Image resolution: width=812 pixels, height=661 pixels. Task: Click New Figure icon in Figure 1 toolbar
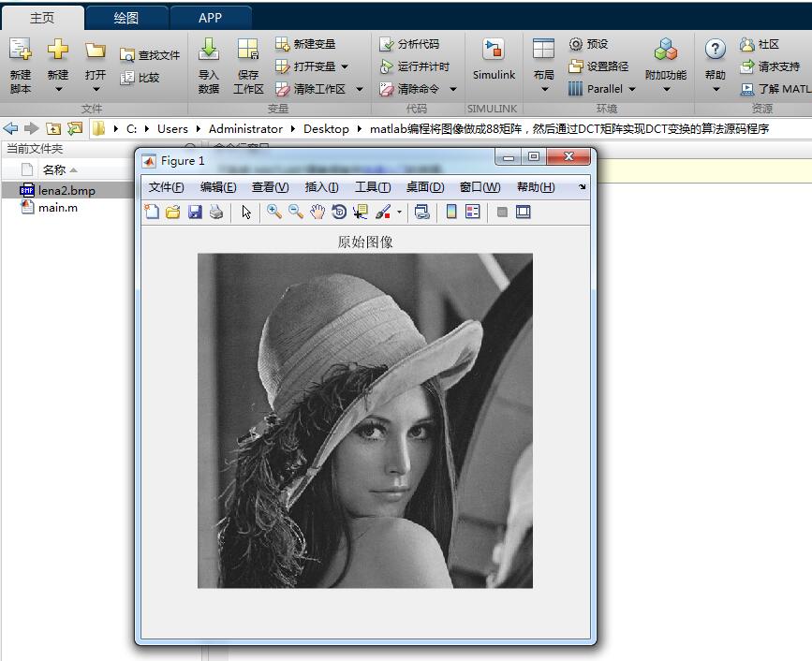click(x=152, y=212)
